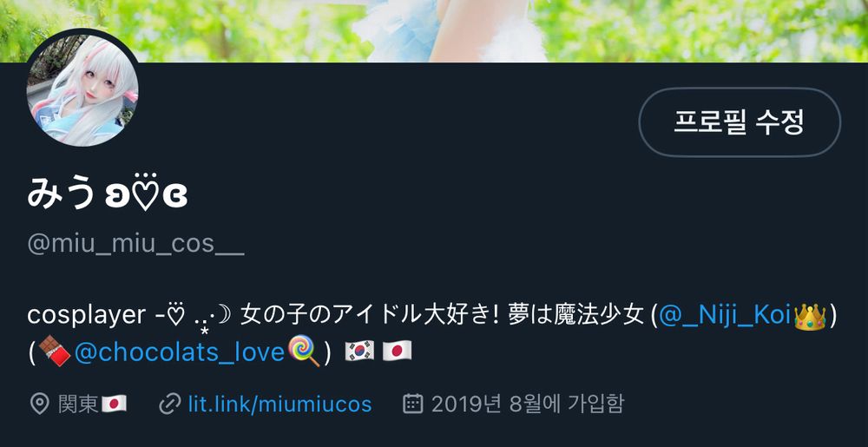Viewport: 868px width, 447px height.
Task: Click the Japan flag next to 関東
Action: click(114, 404)
